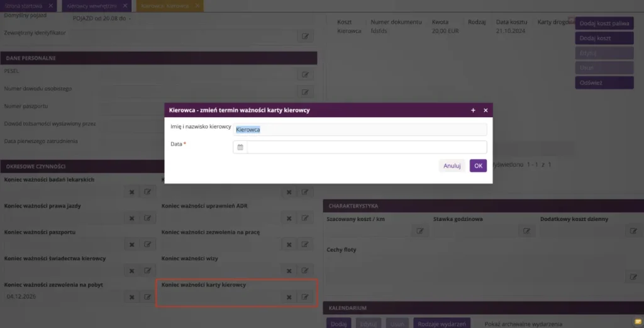Open the chat icon in the bottom-right corner

pyautogui.click(x=638, y=322)
